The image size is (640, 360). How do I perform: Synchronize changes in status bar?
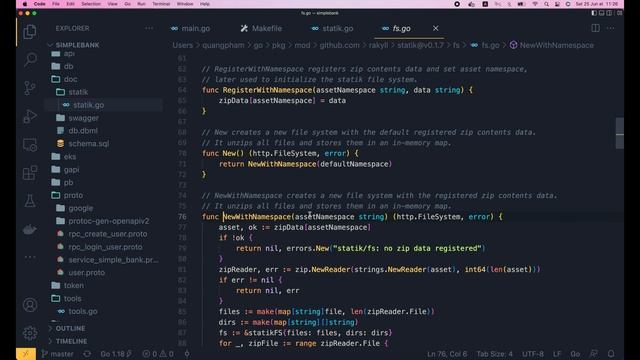[87, 354]
